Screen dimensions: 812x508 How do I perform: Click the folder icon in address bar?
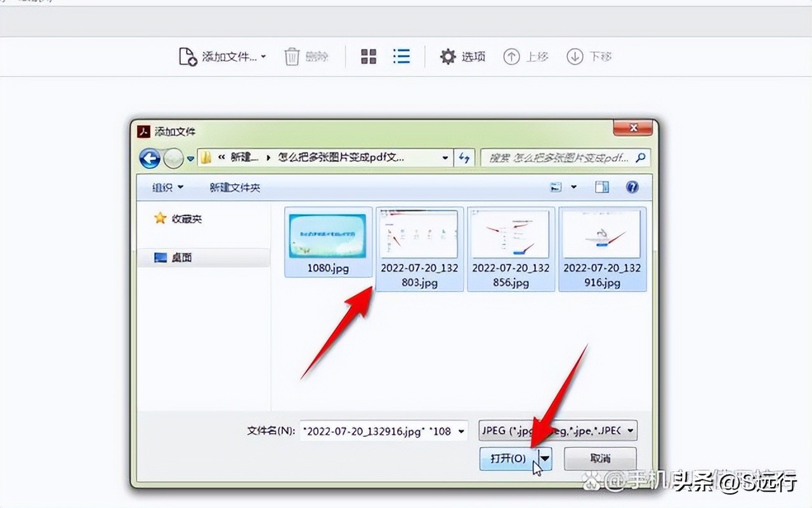[x=206, y=157]
